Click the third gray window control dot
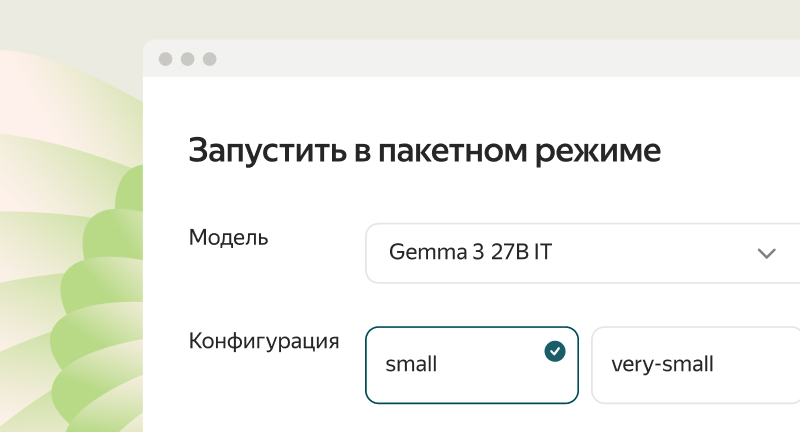The height and width of the screenshot is (432, 800). pyautogui.click(x=209, y=59)
